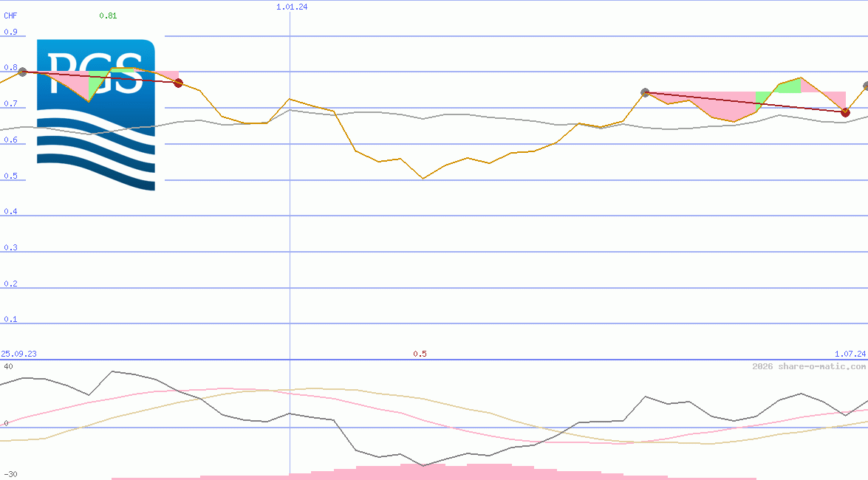This screenshot has height=480, width=868.
Task: Click the 0.2 price axis label
Action: coord(10,284)
